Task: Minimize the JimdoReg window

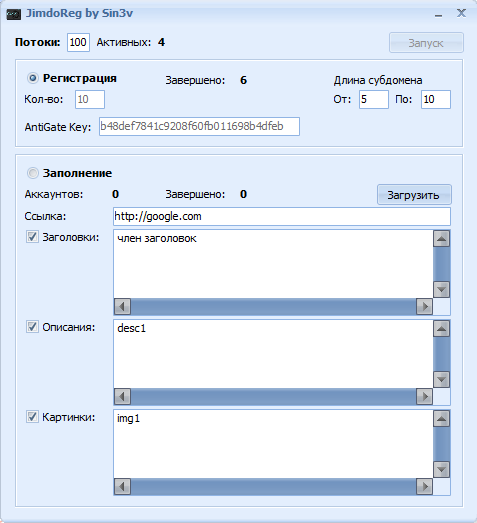Action: (439, 14)
